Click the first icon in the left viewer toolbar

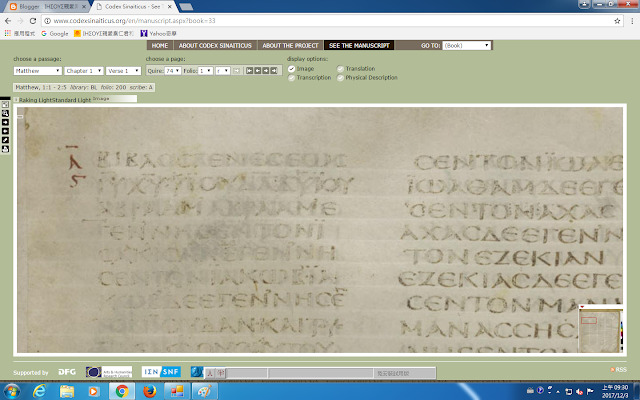coord(5,104)
